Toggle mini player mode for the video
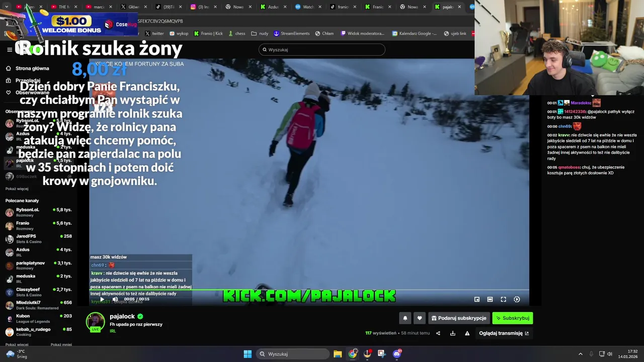644x362 pixels. click(x=477, y=299)
